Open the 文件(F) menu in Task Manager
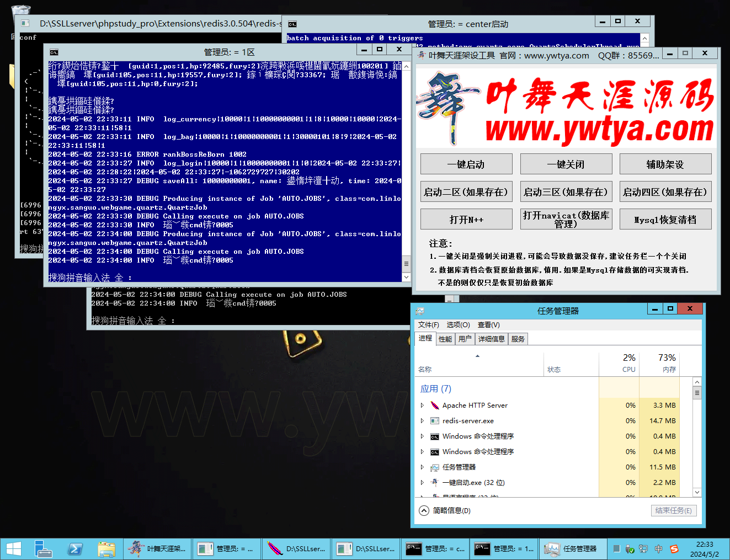 click(429, 325)
